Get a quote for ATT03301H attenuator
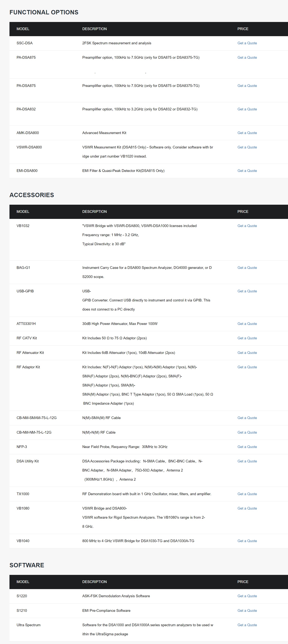This screenshot has height=644, width=288. (x=247, y=324)
